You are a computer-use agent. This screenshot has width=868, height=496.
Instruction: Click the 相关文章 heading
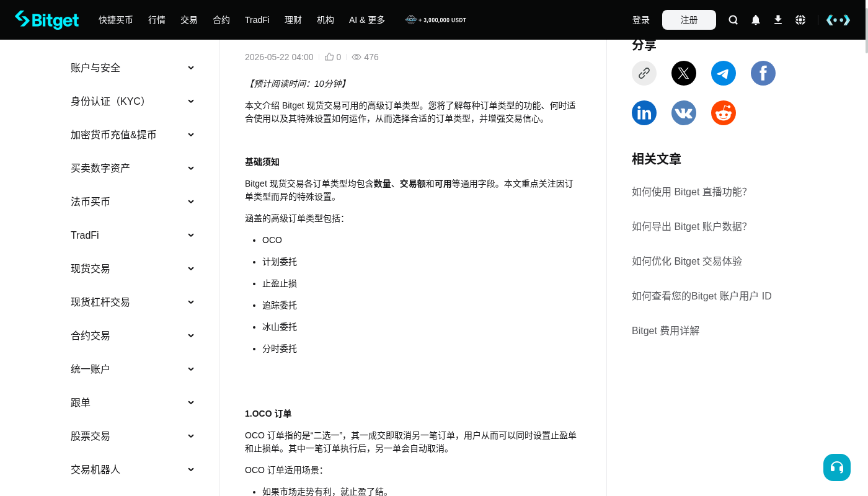point(657,159)
